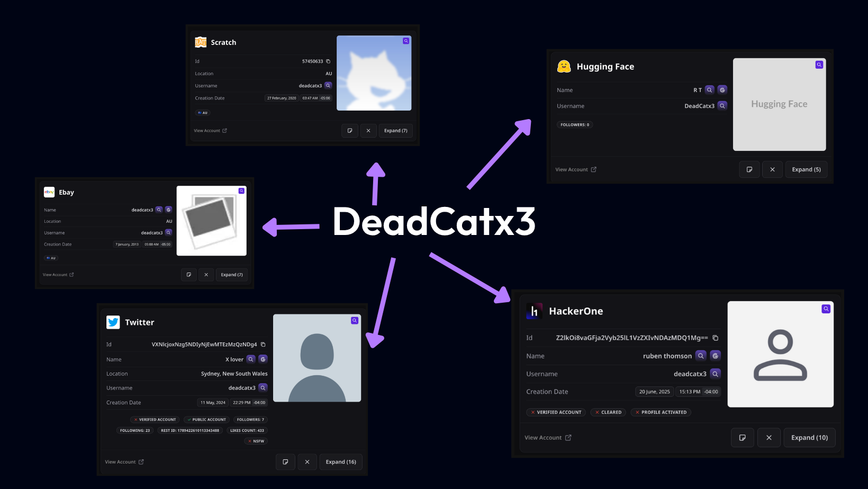Open the HackerOne avatar thumbnail
868x489 pixels.
coord(781,354)
